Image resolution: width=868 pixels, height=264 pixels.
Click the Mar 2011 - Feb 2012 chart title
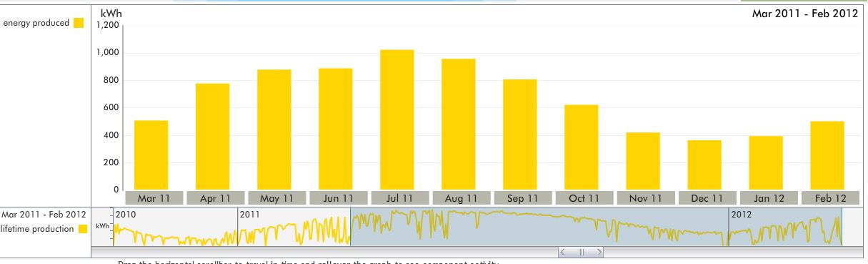pos(804,14)
